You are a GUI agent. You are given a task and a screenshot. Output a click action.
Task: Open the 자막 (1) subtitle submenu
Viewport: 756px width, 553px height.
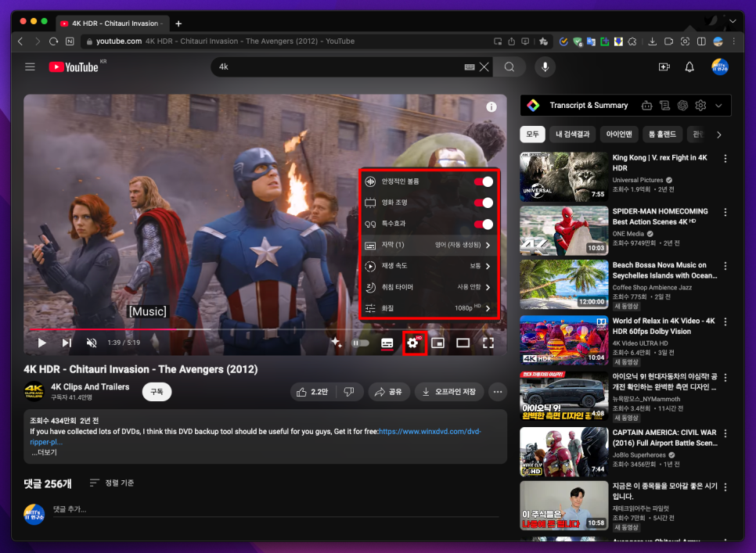[429, 245]
